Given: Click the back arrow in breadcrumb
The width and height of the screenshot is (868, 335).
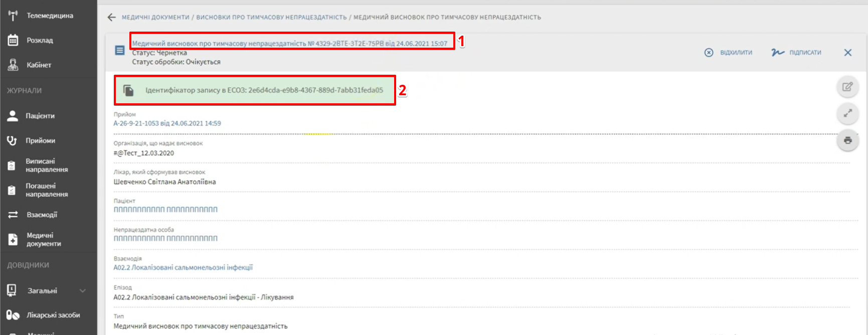Looking at the screenshot, I should [111, 18].
